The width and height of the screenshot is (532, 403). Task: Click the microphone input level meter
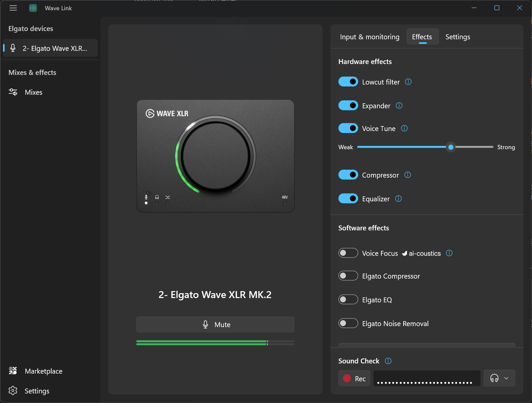click(x=215, y=343)
